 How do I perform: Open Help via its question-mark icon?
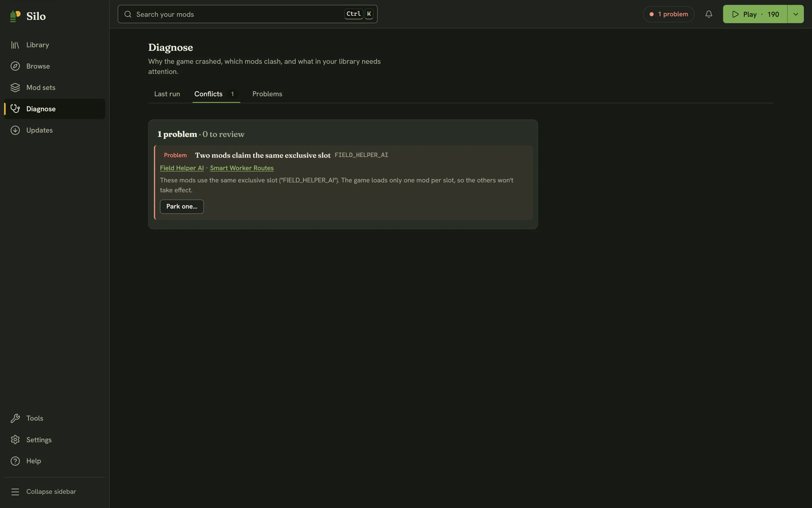[15, 461]
